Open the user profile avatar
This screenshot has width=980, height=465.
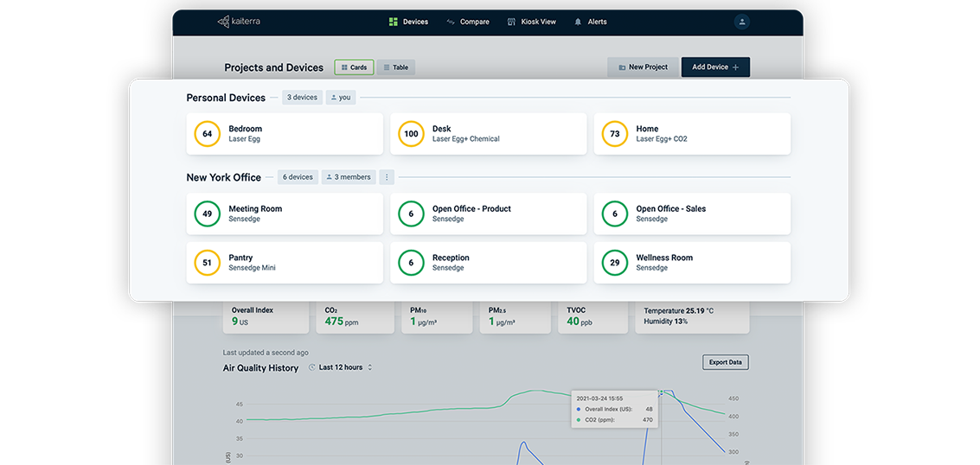coord(742,22)
